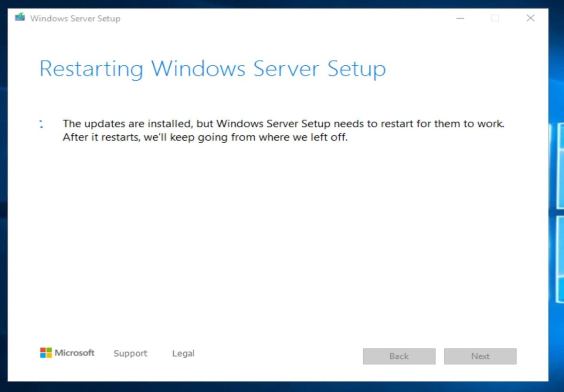Maximize the setup wizard window
The image size is (564, 392).
tap(495, 18)
